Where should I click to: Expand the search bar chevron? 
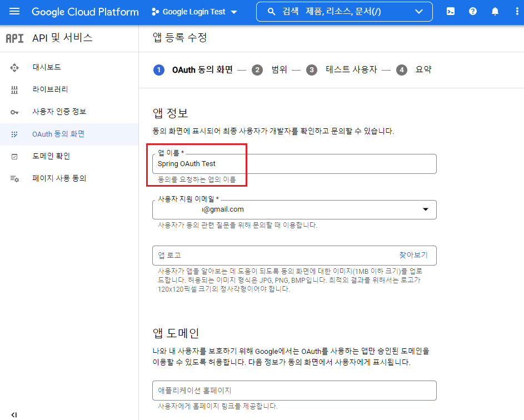coord(419,12)
